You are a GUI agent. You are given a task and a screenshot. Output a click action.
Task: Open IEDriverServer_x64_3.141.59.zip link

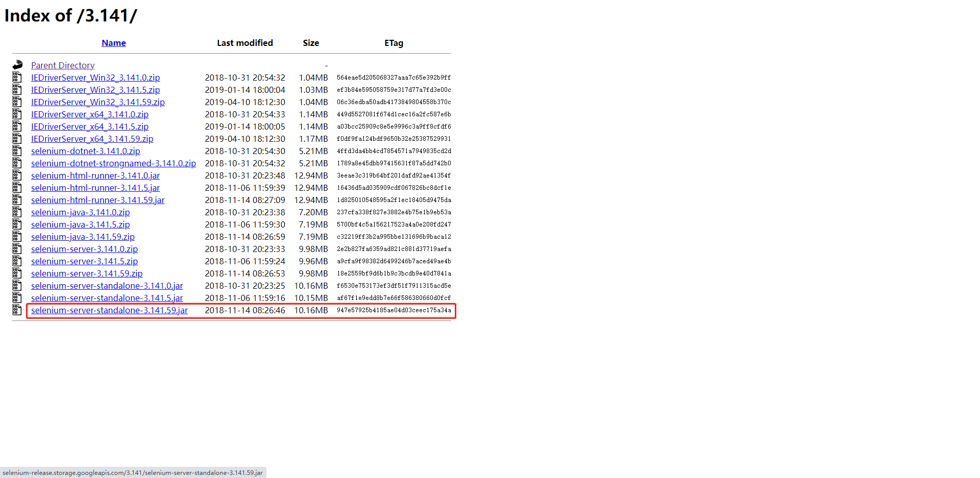coord(92,139)
